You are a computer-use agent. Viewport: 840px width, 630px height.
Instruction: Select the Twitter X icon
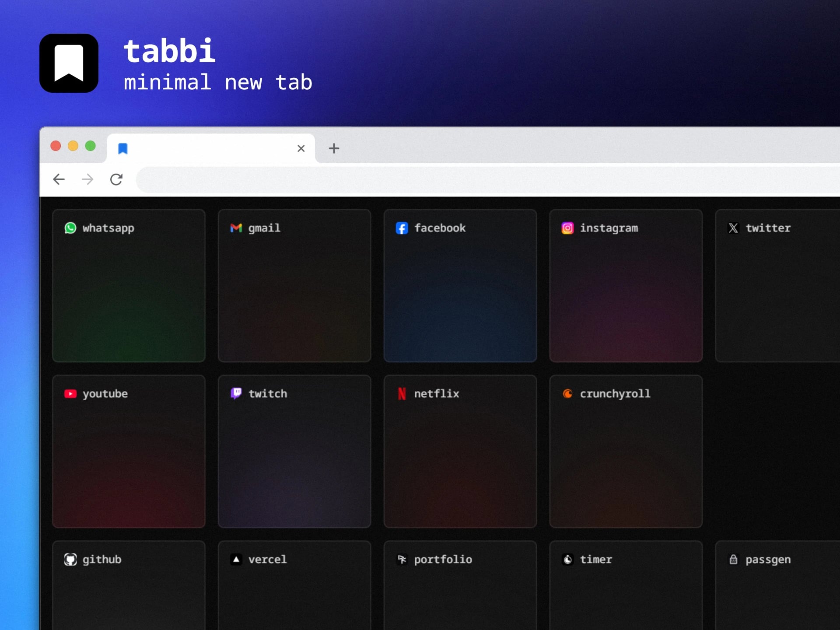pyautogui.click(x=733, y=228)
